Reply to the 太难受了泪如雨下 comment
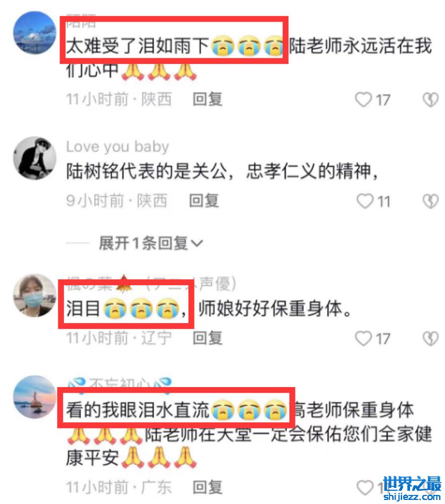Image resolution: width=445 pixels, height=504 pixels. pyautogui.click(x=208, y=99)
